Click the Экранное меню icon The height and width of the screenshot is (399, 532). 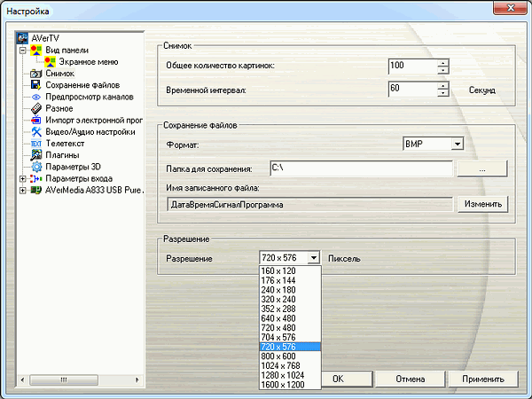(x=50, y=62)
